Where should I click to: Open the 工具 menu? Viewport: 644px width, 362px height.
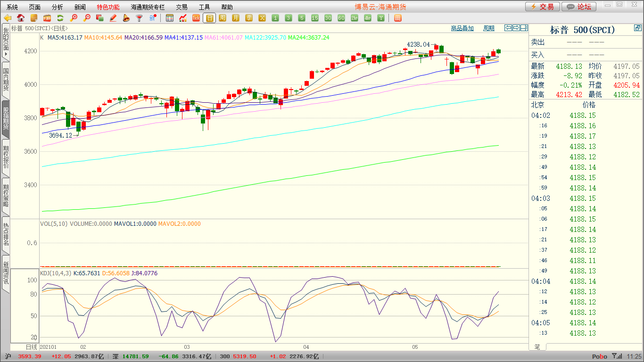(204, 7)
